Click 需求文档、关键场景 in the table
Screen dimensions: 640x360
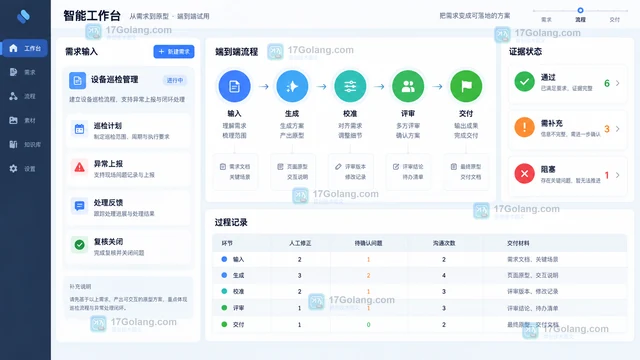pos(533,259)
